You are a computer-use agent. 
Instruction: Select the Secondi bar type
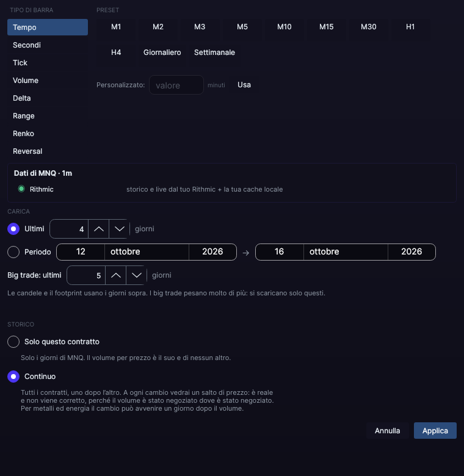click(48, 45)
